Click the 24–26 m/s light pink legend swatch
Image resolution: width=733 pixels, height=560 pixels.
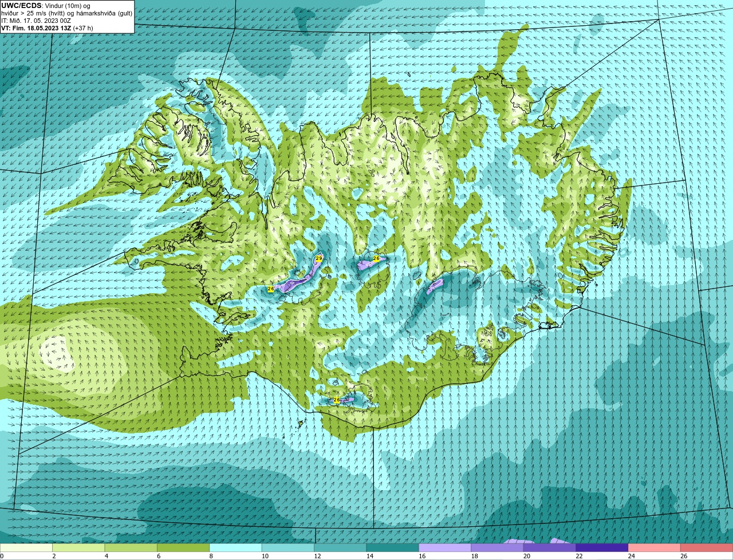coord(655,547)
